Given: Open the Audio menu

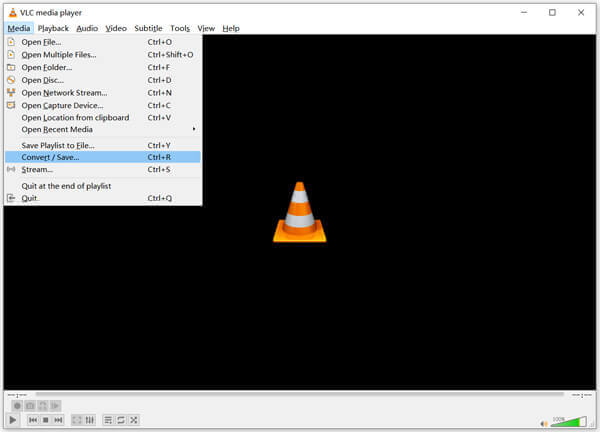Looking at the screenshot, I should click(x=87, y=28).
